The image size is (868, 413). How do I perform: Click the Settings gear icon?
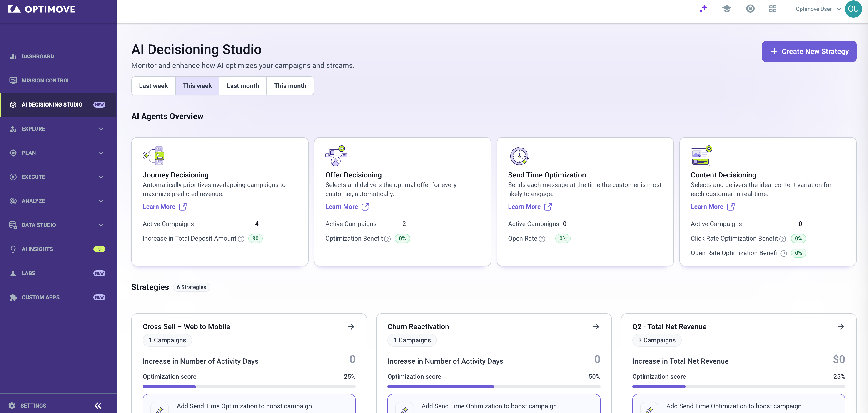point(12,406)
